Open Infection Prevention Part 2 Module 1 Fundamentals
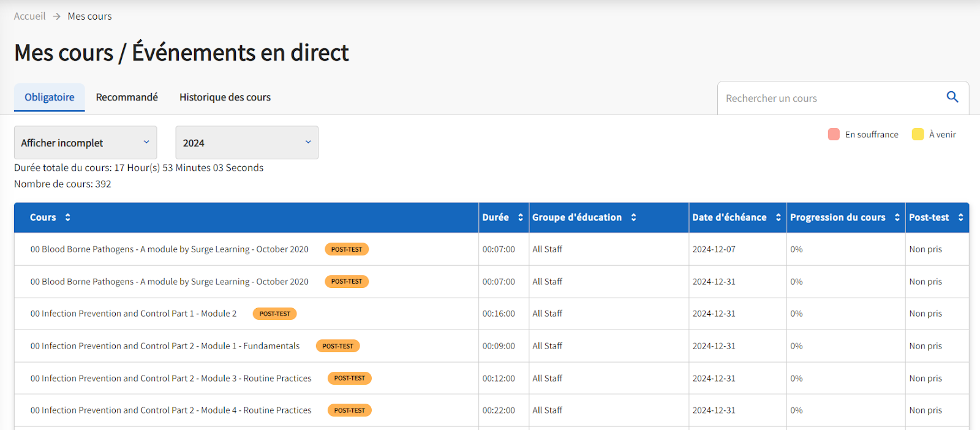 point(165,346)
